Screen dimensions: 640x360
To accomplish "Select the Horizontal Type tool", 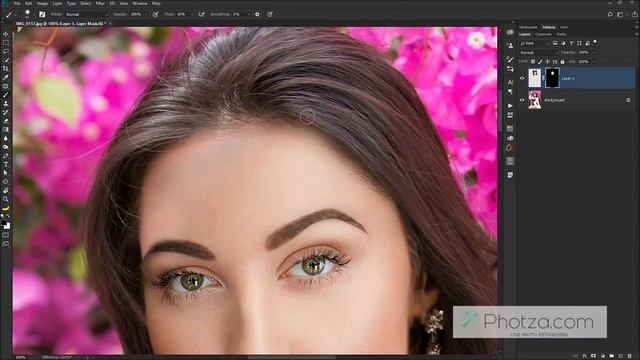I will point(6,164).
